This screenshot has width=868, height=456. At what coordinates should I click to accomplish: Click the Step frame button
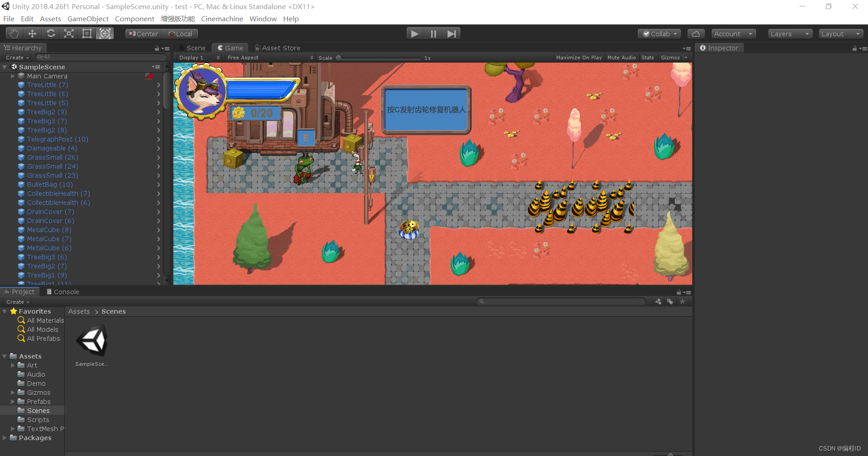pyautogui.click(x=451, y=34)
